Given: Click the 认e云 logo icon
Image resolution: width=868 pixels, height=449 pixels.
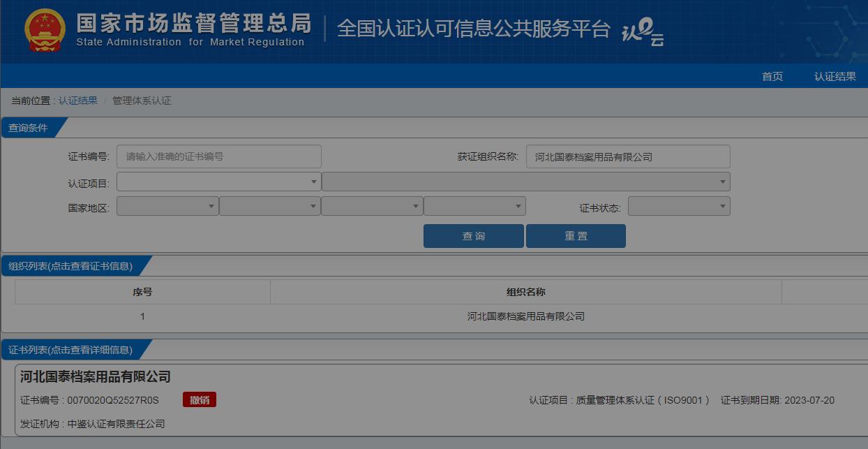Looking at the screenshot, I should 643,31.
